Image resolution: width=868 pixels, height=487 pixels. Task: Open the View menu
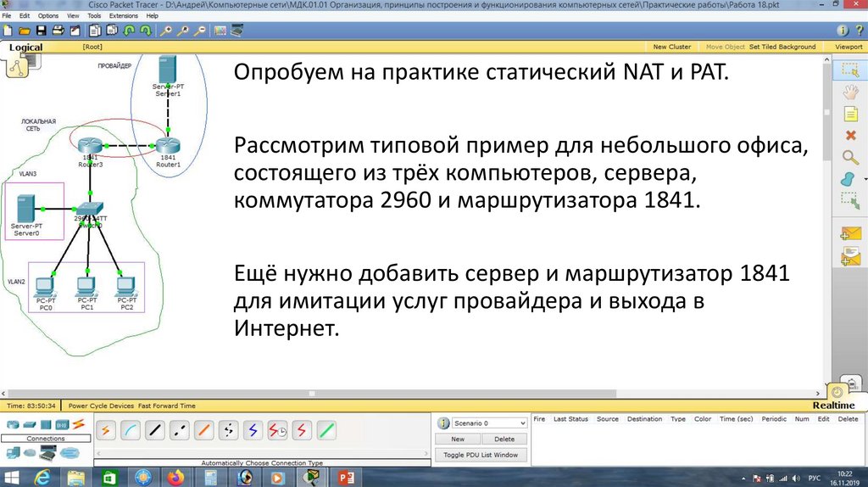coord(73,15)
